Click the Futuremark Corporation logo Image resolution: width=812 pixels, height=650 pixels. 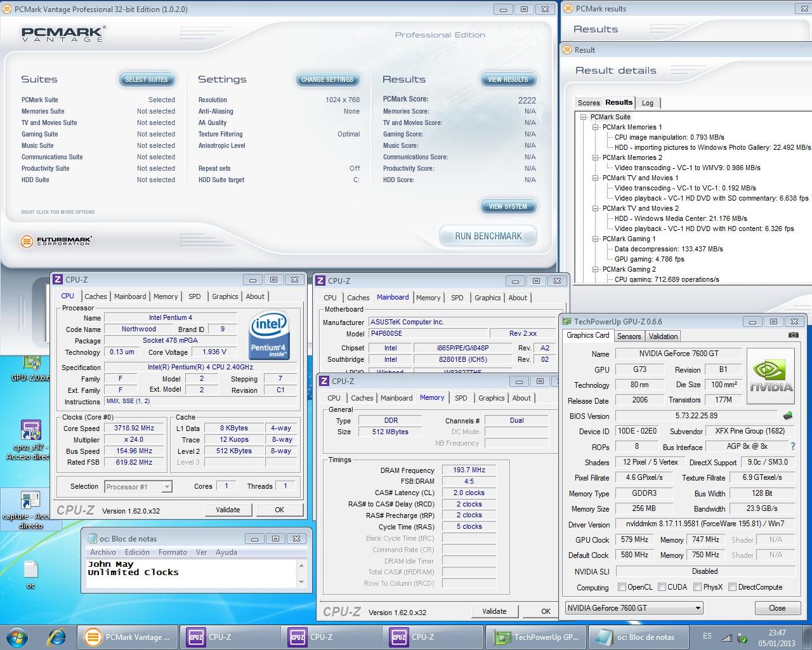[x=56, y=241]
